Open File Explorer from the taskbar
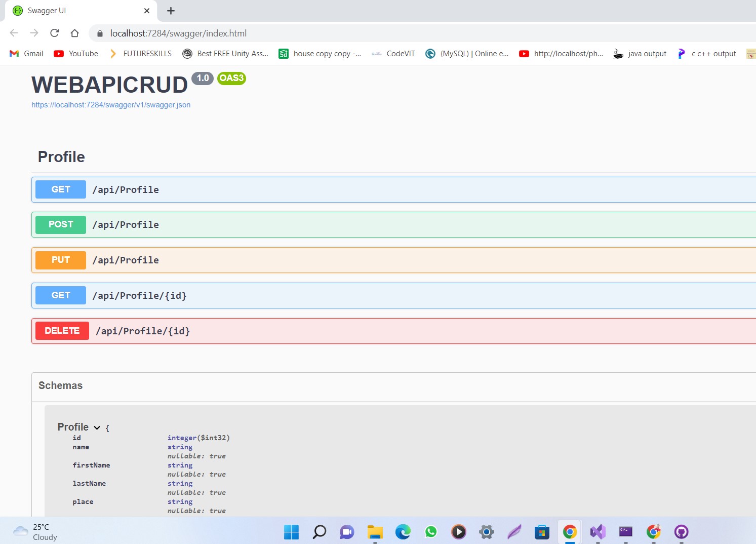The width and height of the screenshot is (756, 544). pos(375,532)
